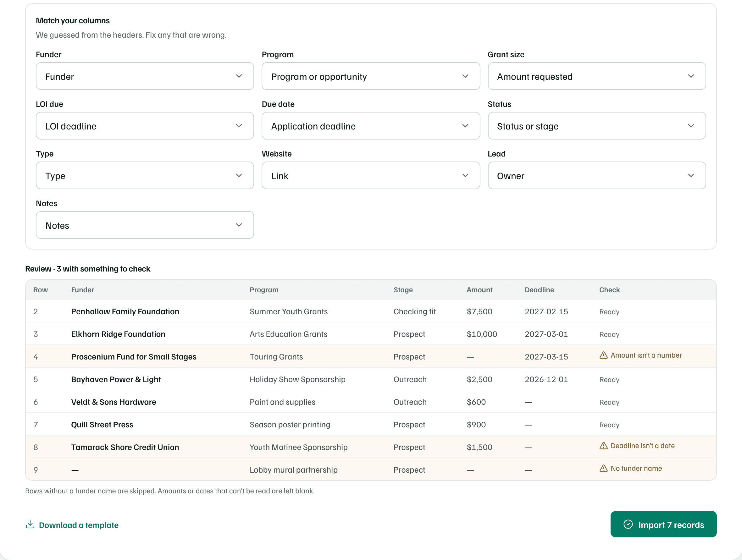Click the 2027-03-15 deadline cell
This screenshot has height=560, width=742.
pos(546,357)
